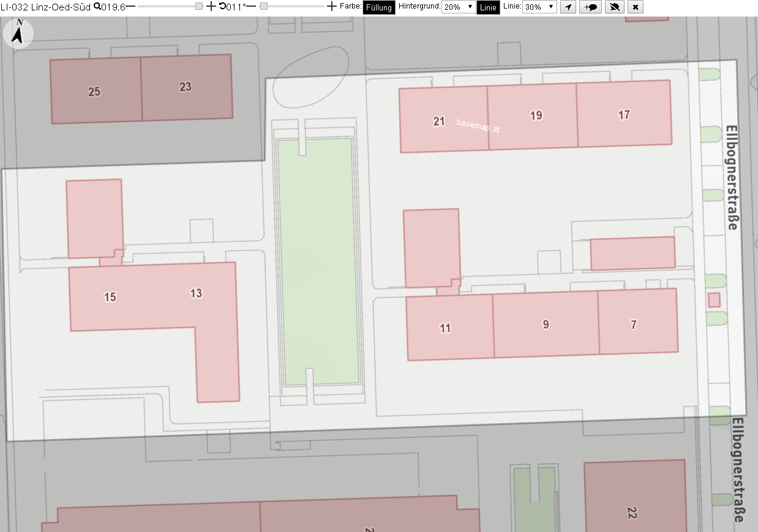Toggle the Linie color button
Image resolution: width=758 pixels, height=532 pixels.
coord(488,7)
